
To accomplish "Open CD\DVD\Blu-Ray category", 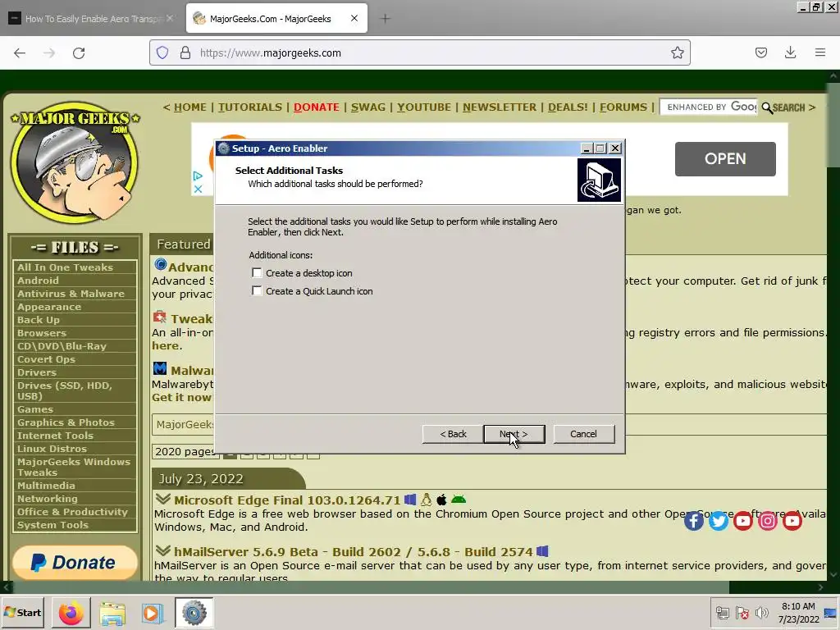I will pos(62,346).
